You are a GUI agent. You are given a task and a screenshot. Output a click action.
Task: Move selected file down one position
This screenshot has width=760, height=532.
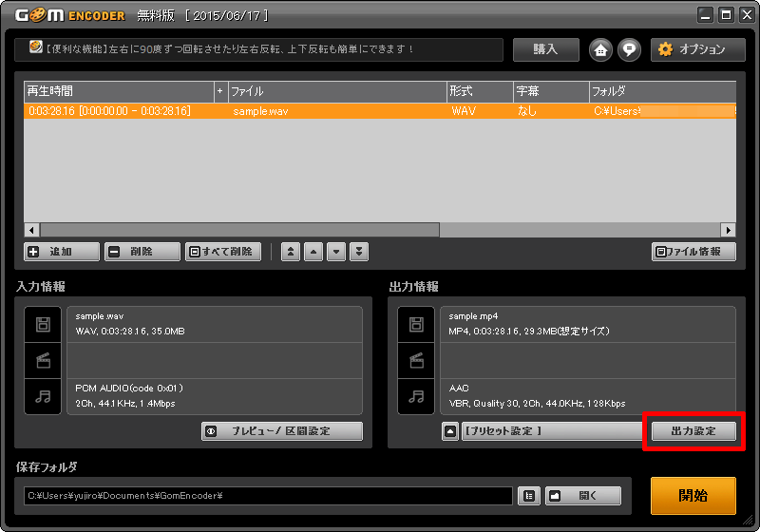click(336, 252)
